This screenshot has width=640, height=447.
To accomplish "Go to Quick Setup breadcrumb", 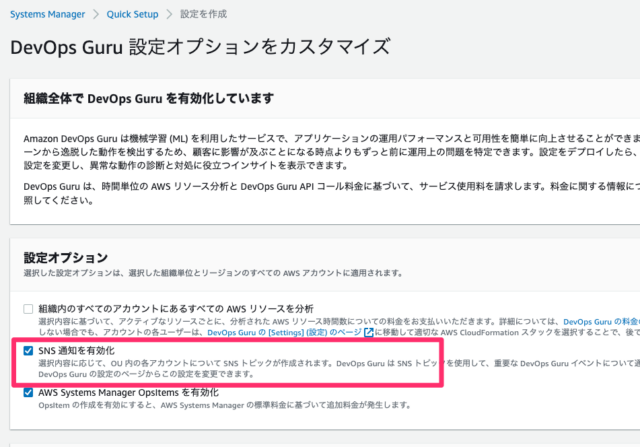I will pos(132,14).
